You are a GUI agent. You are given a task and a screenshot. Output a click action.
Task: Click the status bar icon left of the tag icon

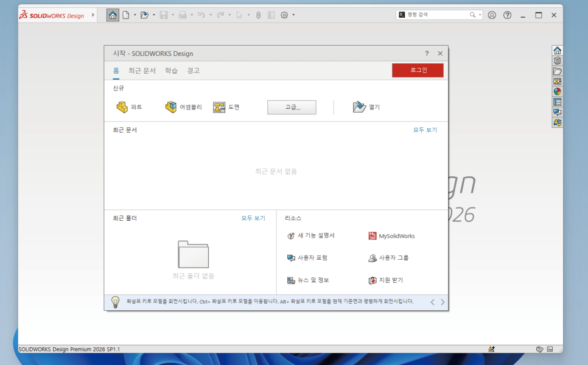[x=491, y=349]
